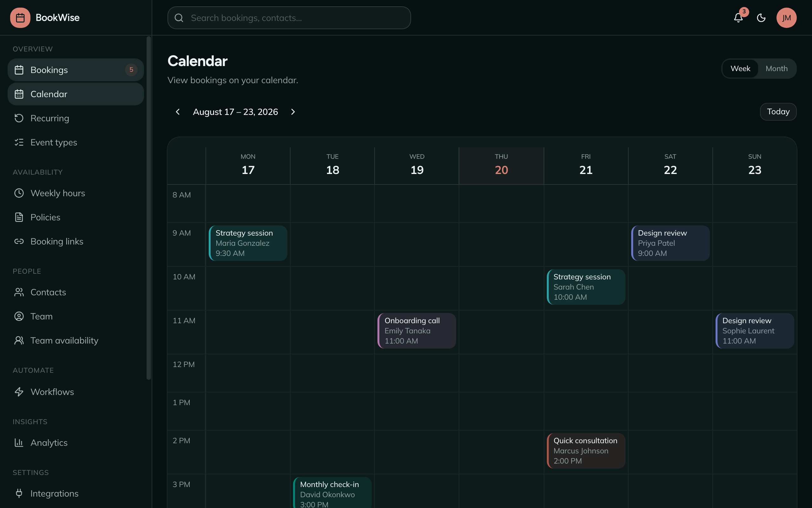Select Sunday 23 column header
812x508 pixels.
click(x=755, y=166)
